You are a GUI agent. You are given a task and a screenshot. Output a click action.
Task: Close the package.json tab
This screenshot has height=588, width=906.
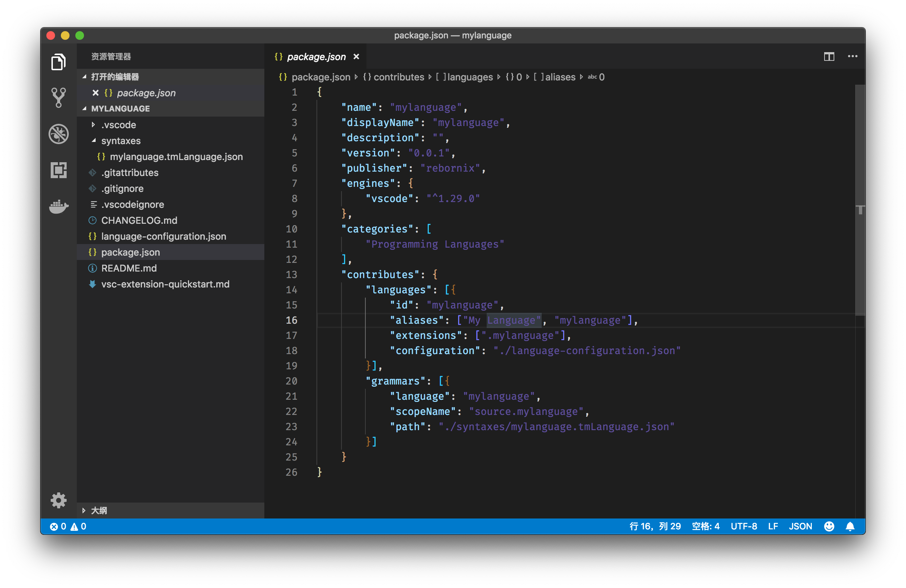point(356,57)
